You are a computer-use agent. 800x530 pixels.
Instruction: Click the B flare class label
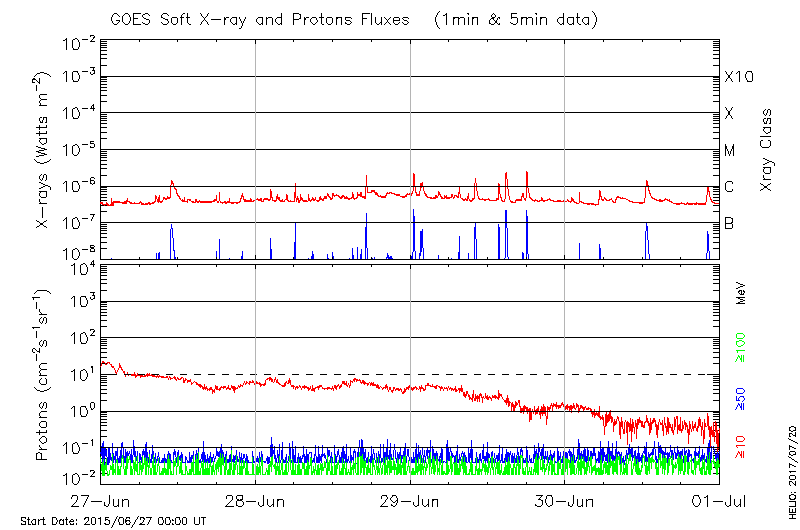[730, 223]
